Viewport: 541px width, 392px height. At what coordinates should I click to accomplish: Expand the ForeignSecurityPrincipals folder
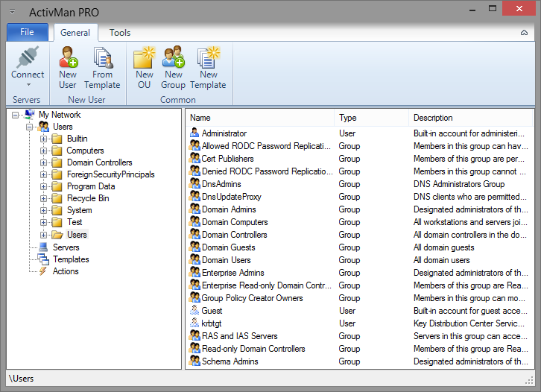43,174
